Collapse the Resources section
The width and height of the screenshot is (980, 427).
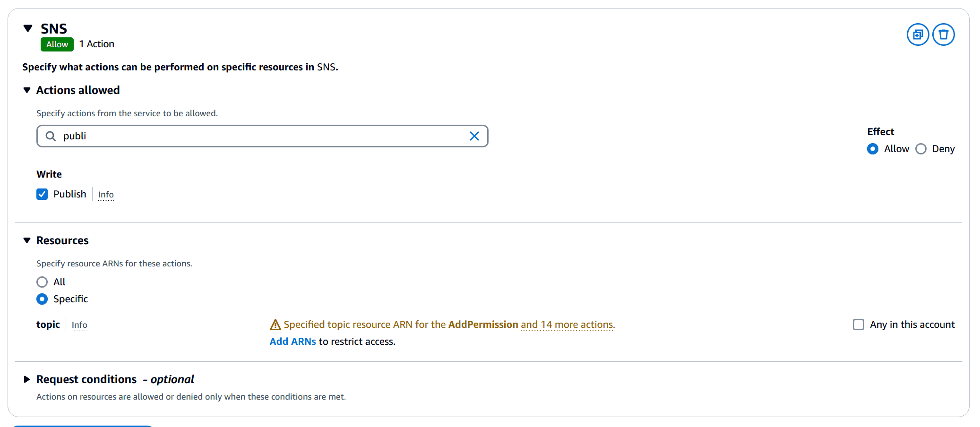click(27, 240)
